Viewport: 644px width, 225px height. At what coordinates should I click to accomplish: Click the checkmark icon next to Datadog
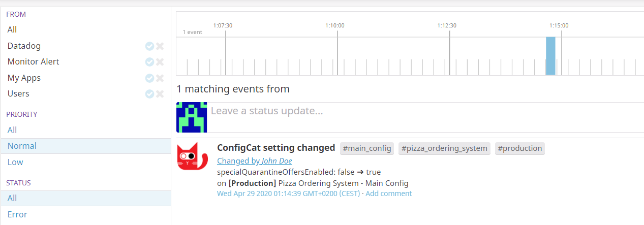[149, 46]
